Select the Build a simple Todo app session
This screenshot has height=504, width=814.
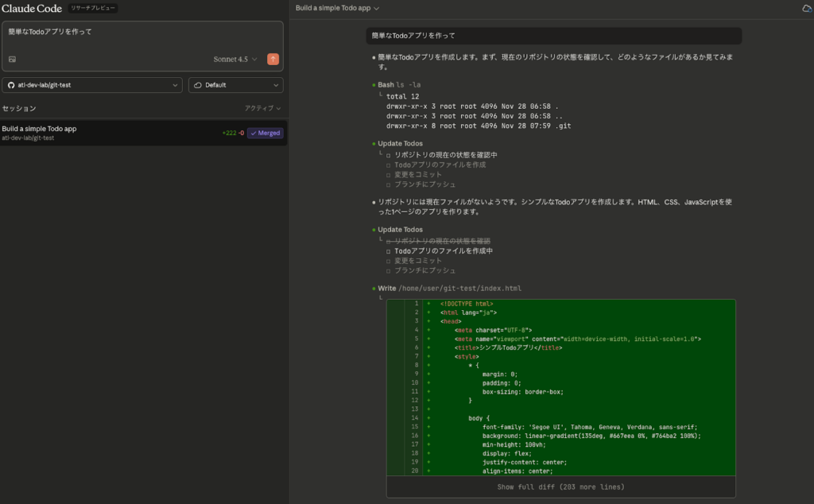tap(95, 132)
